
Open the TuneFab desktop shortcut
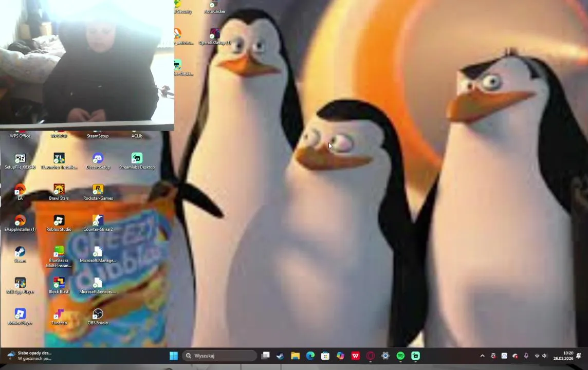click(59, 314)
